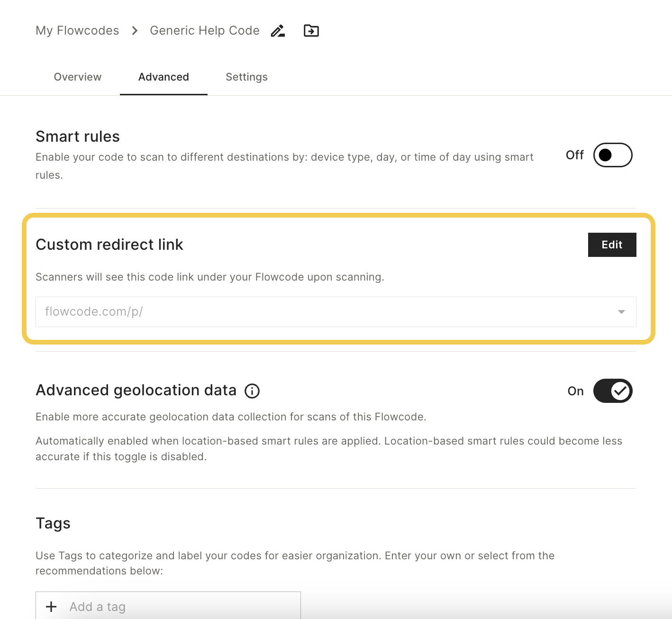Image resolution: width=672 pixels, height=619 pixels.
Task: Select the Advanced tab
Action: coord(163,77)
